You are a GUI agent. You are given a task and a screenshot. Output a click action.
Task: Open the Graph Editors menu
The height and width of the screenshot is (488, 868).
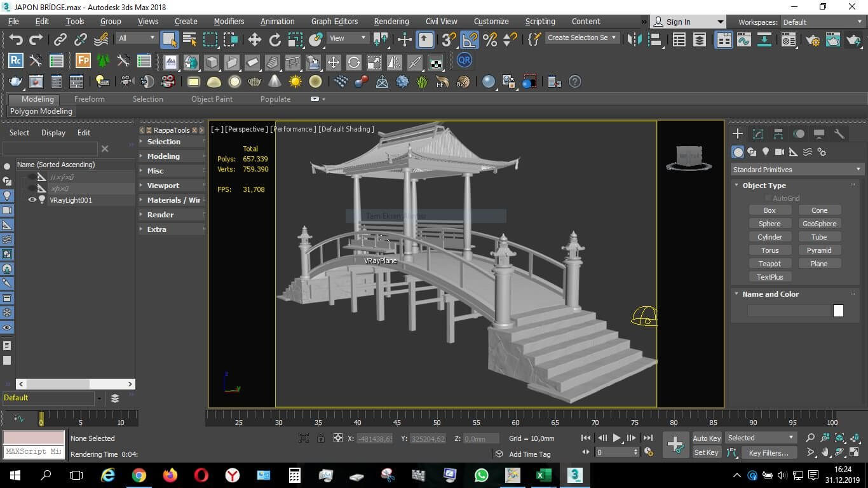[334, 21]
